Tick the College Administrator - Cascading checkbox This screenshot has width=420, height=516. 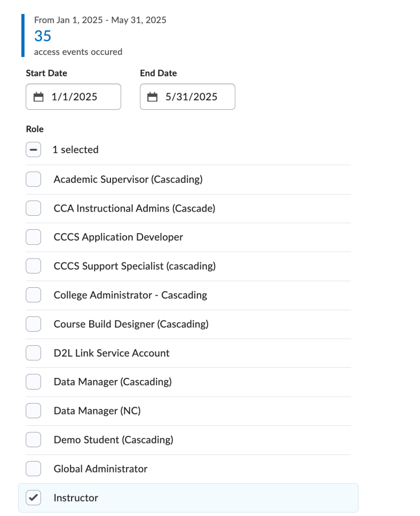tap(33, 295)
